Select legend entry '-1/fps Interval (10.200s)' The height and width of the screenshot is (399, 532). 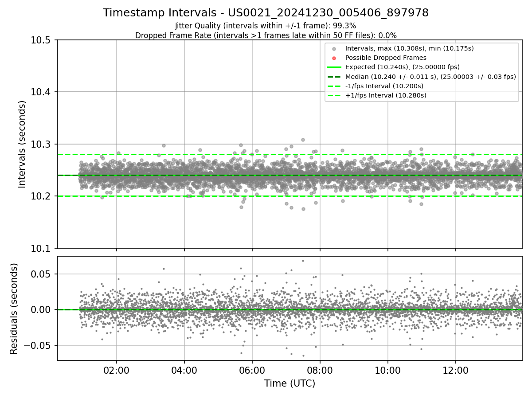(384, 86)
